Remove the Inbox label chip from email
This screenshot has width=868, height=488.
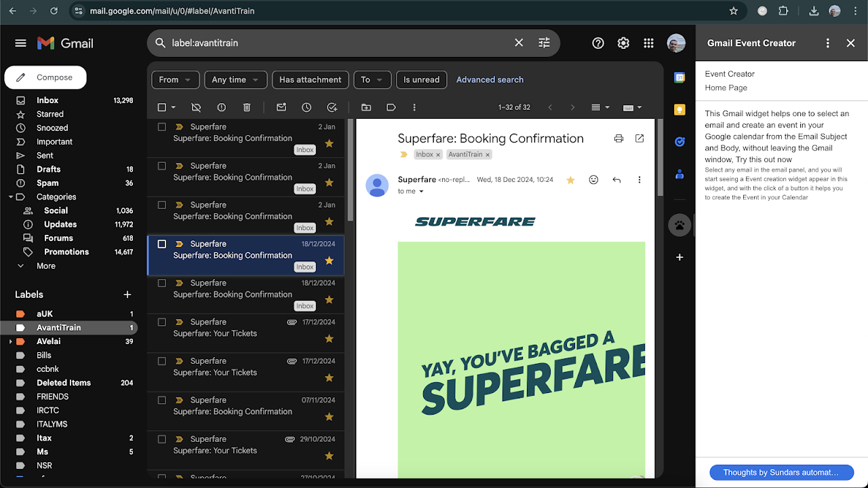point(438,155)
